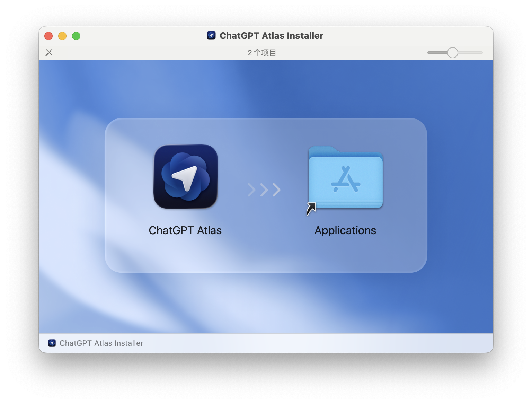This screenshot has height=404, width=532.
Task: Click the customize toolbar icon below the close button
Action: 49,53
